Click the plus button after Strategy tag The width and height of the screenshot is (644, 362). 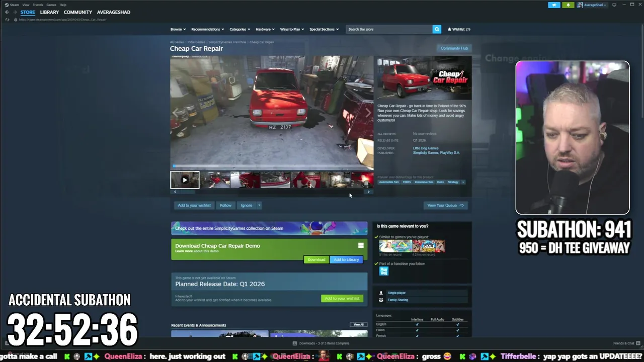(463, 182)
